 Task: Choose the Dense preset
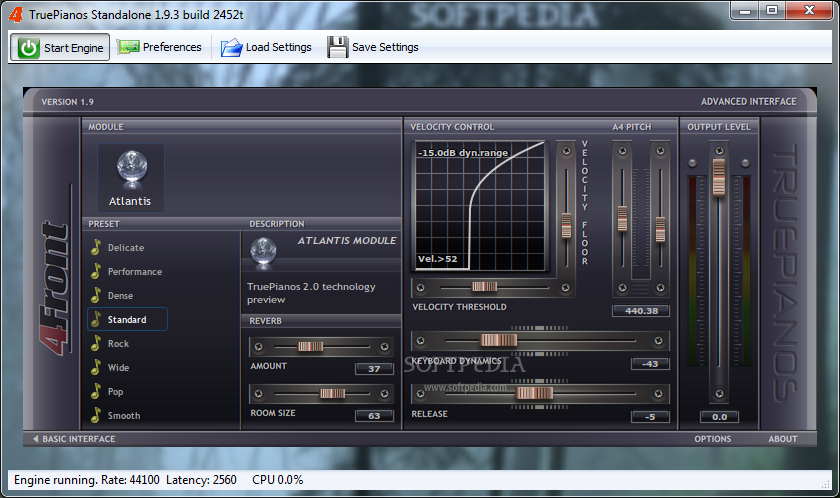121,296
